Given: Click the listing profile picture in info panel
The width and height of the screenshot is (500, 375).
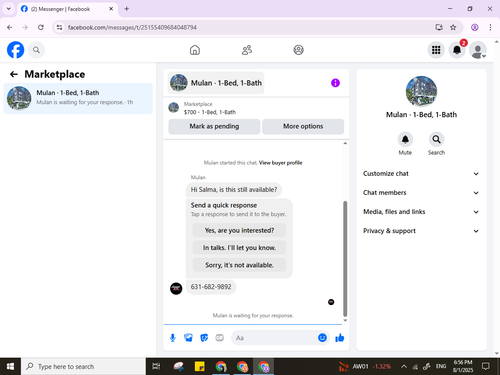Looking at the screenshot, I should (421, 91).
